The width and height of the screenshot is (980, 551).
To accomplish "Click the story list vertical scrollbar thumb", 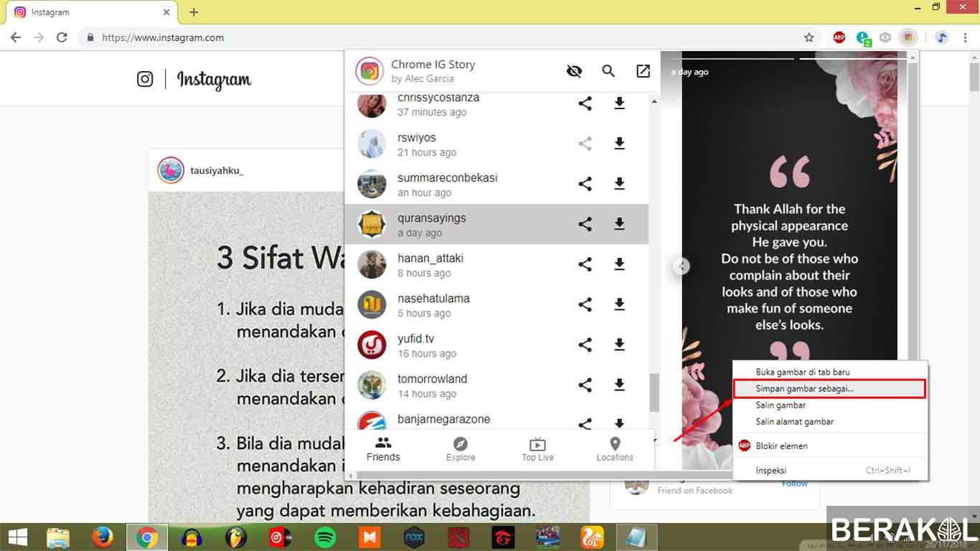I will click(x=654, y=392).
